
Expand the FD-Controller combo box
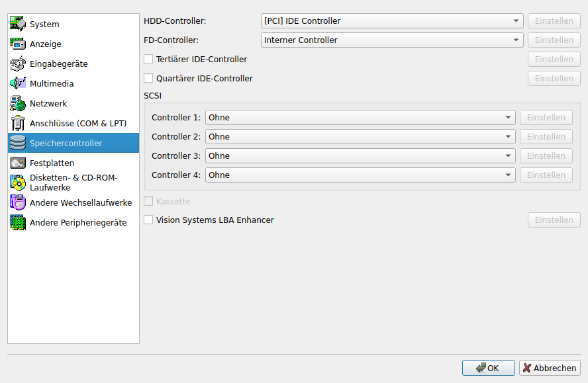click(x=392, y=40)
